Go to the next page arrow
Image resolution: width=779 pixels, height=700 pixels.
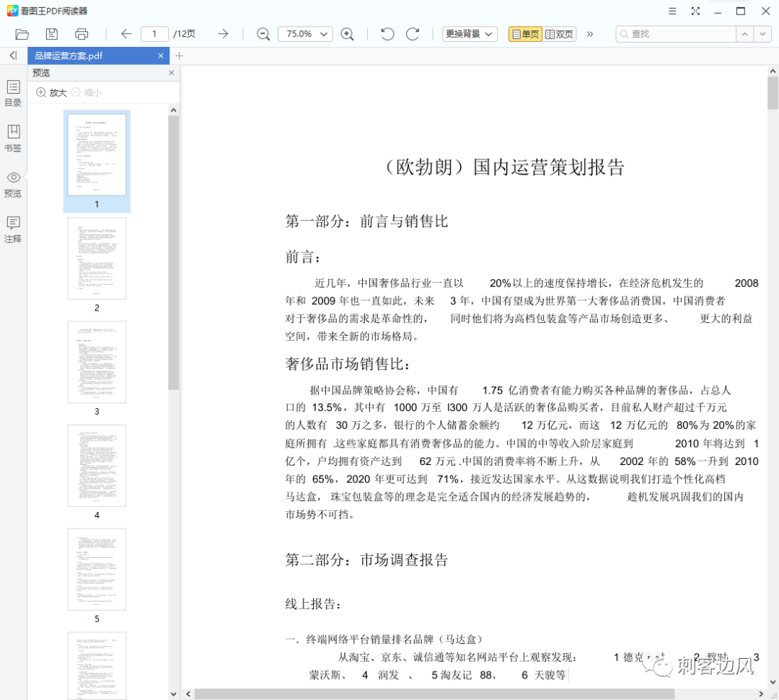pyautogui.click(x=223, y=34)
